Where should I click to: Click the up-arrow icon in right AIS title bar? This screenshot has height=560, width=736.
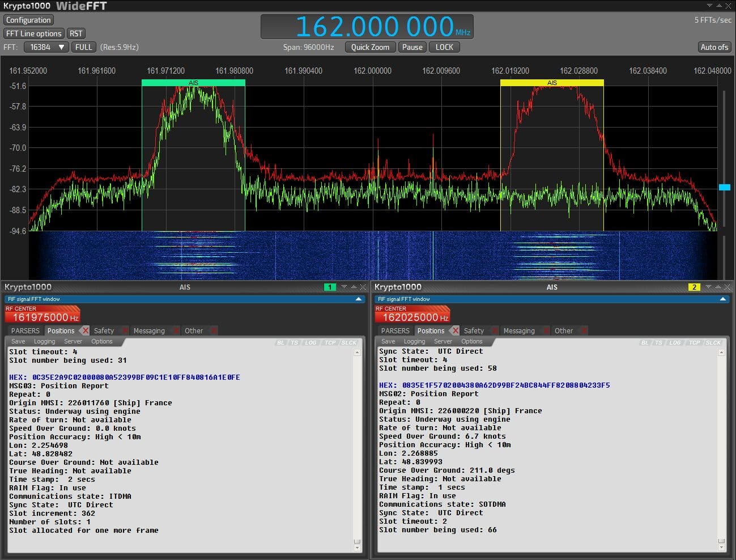click(x=718, y=287)
